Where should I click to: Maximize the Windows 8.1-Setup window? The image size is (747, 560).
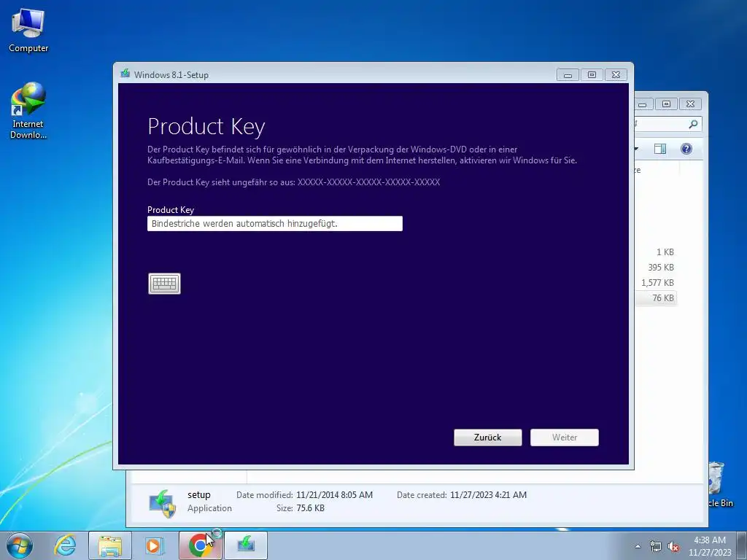(x=592, y=75)
